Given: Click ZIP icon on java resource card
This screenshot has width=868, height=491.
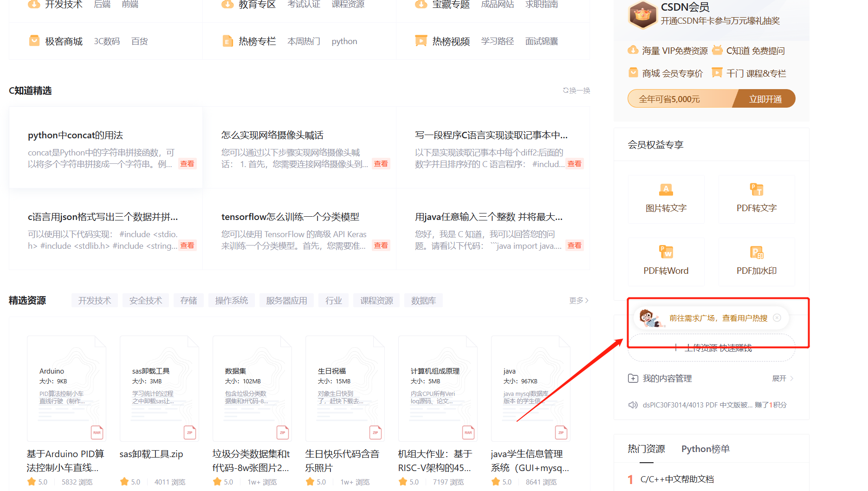Looking at the screenshot, I should coord(561,432).
